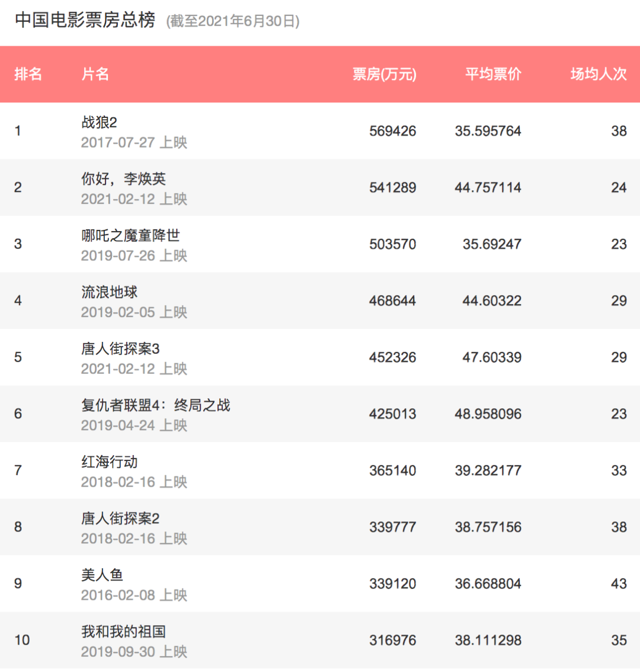640x672 pixels.
Task: Click release date 2019-09-30 上映
Action: click(134, 651)
